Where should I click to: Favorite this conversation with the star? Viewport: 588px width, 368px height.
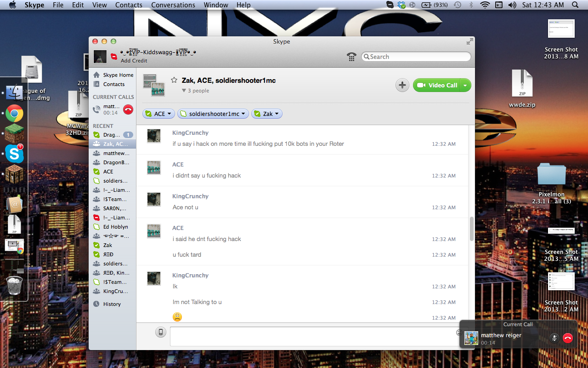(x=174, y=80)
